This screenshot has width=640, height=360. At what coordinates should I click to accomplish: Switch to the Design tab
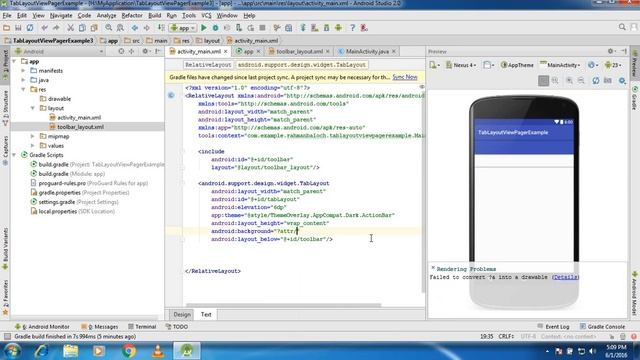pyautogui.click(x=182, y=314)
